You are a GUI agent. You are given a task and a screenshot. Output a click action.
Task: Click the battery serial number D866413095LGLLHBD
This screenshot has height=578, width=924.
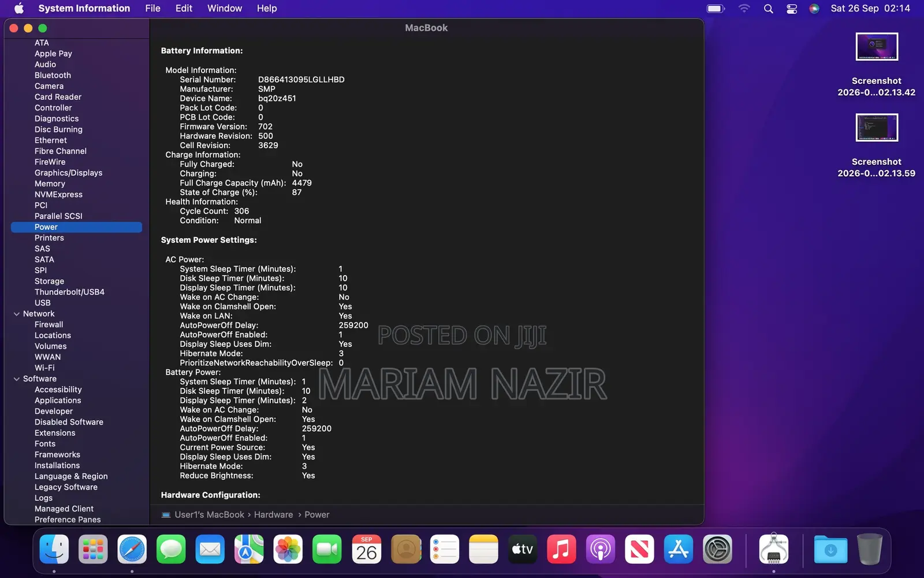(301, 80)
